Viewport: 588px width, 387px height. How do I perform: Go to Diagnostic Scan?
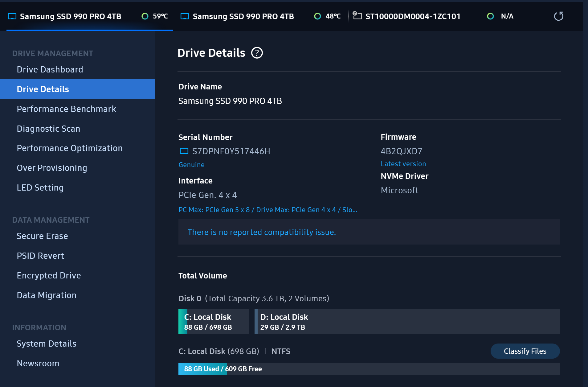coord(78,129)
